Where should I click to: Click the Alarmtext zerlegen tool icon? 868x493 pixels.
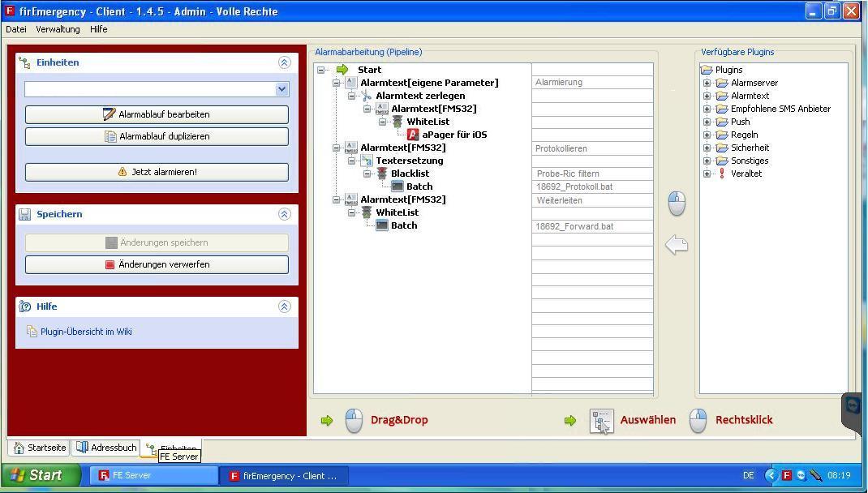click(367, 96)
